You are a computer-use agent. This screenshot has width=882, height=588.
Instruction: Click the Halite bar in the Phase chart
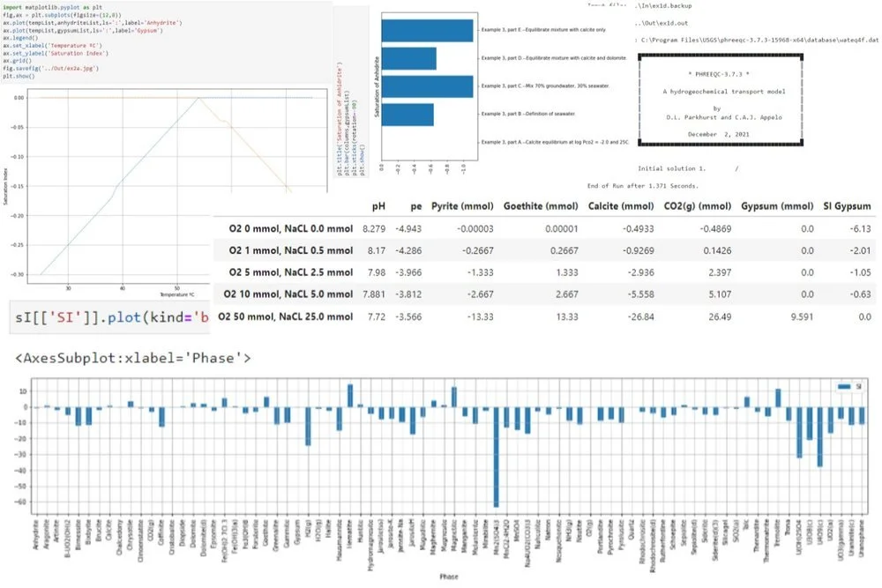(x=327, y=408)
